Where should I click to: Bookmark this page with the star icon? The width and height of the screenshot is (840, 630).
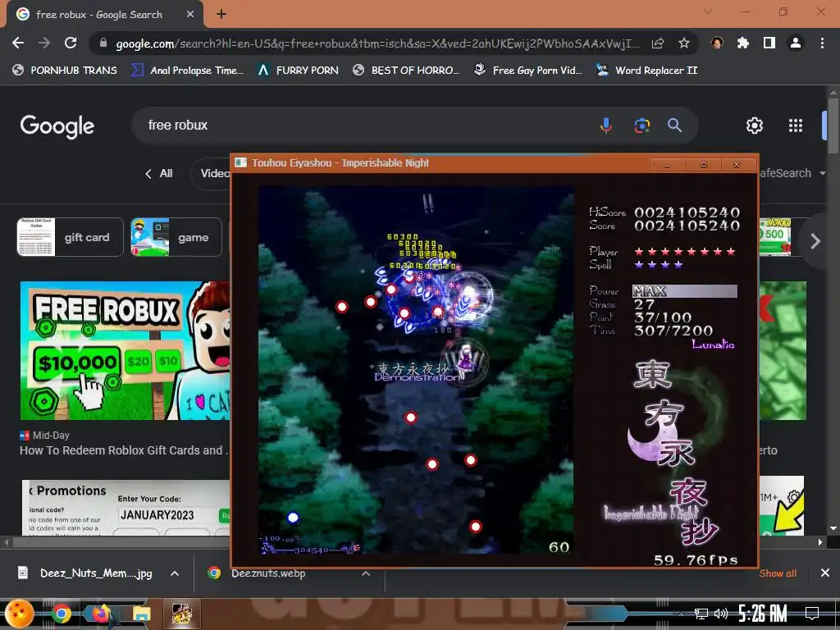[684, 43]
